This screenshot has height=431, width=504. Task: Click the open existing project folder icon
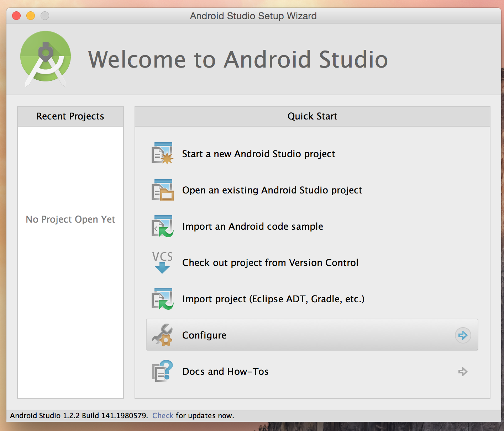[x=162, y=190]
